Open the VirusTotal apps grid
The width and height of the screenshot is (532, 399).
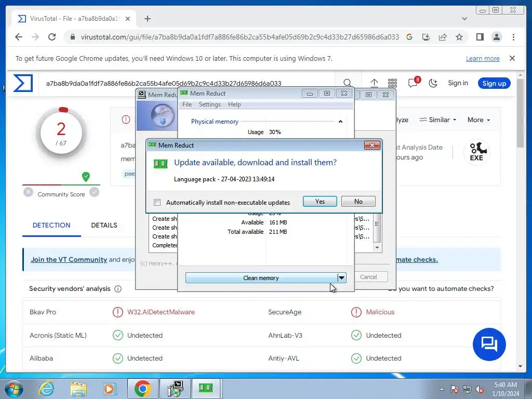(393, 83)
